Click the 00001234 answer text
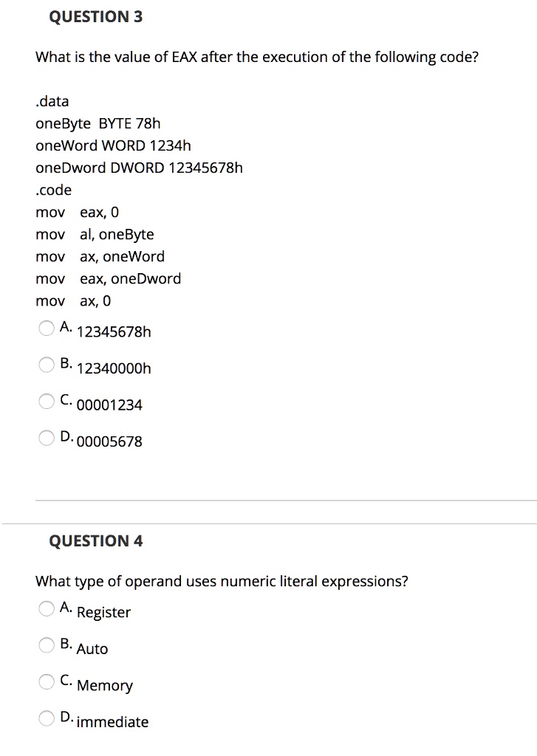The height and width of the screenshot is (756, 537). (109, 405)
